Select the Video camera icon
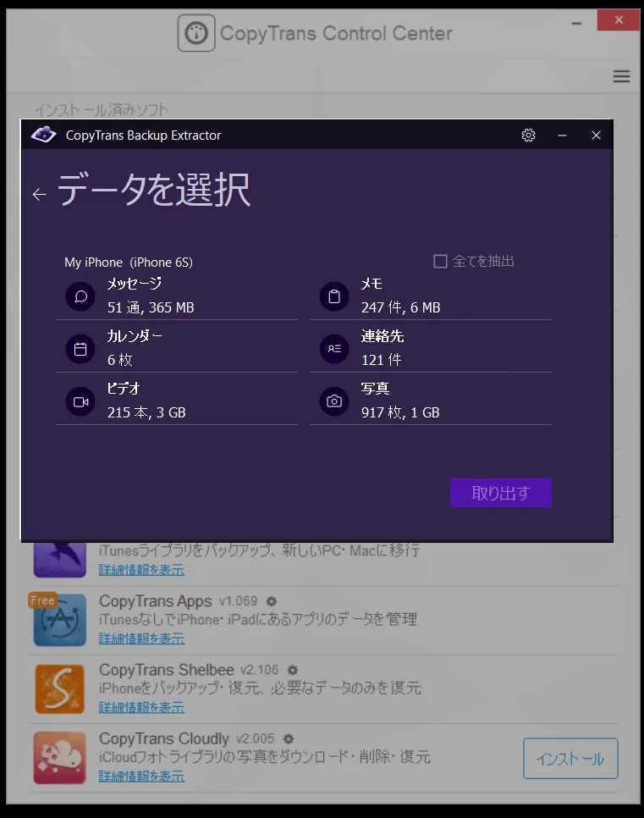 tap(81, 401)
